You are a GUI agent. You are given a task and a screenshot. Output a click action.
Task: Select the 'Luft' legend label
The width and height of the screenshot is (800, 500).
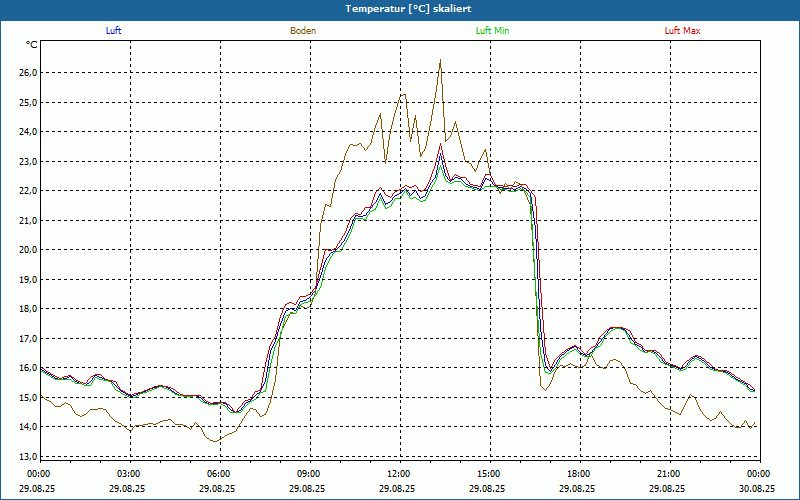(113, 31)
